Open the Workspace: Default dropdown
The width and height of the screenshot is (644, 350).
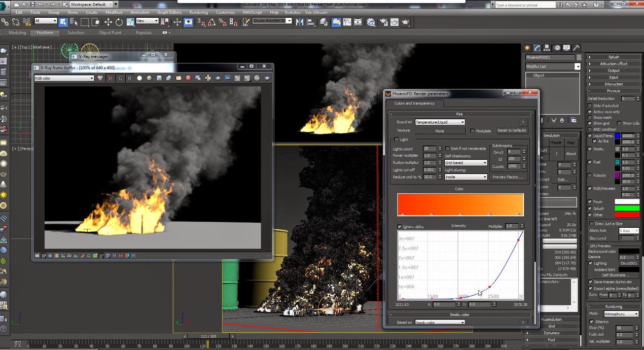point(91,4)
